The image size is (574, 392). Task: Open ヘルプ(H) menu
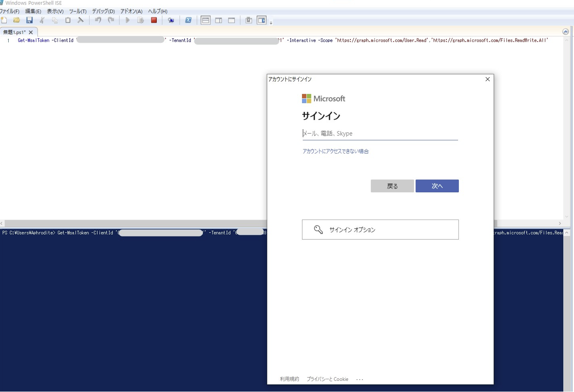pos(158,11)
